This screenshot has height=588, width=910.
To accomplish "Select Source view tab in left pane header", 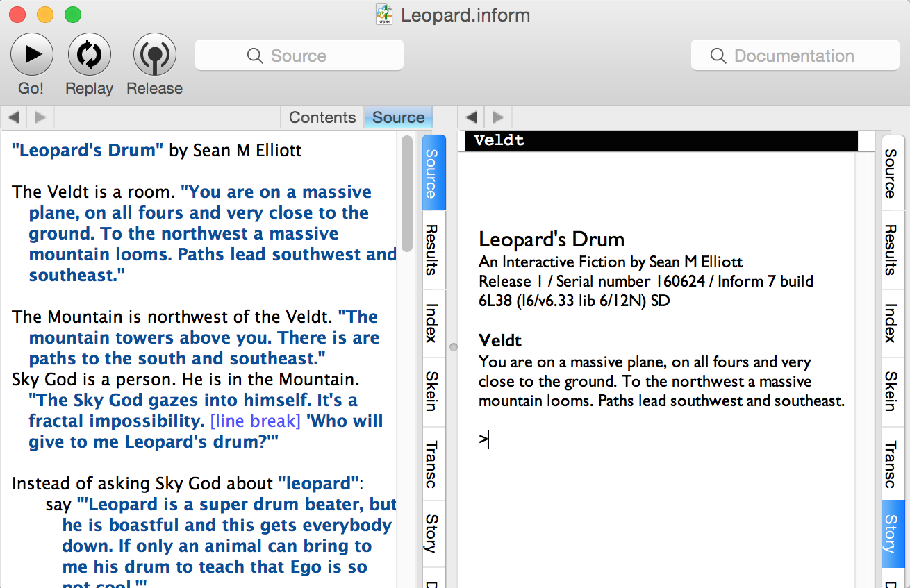I will (x=399, y=117).
